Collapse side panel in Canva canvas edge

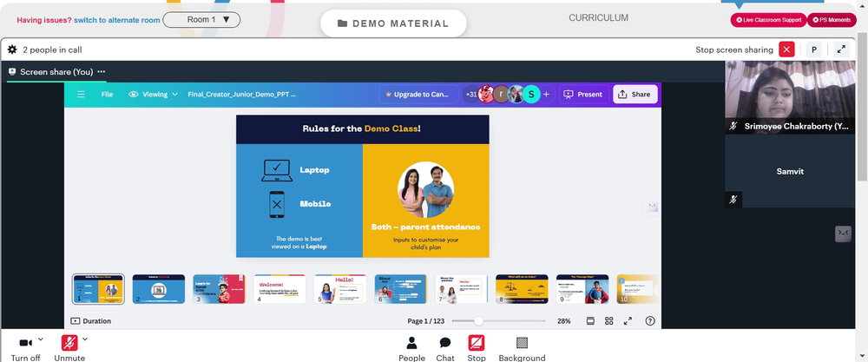point(652,206)
